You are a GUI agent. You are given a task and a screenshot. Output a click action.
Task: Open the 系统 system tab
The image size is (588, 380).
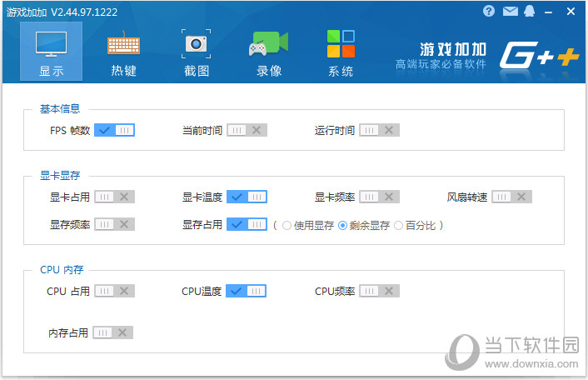pyautogui.click(x=341, y=52)
